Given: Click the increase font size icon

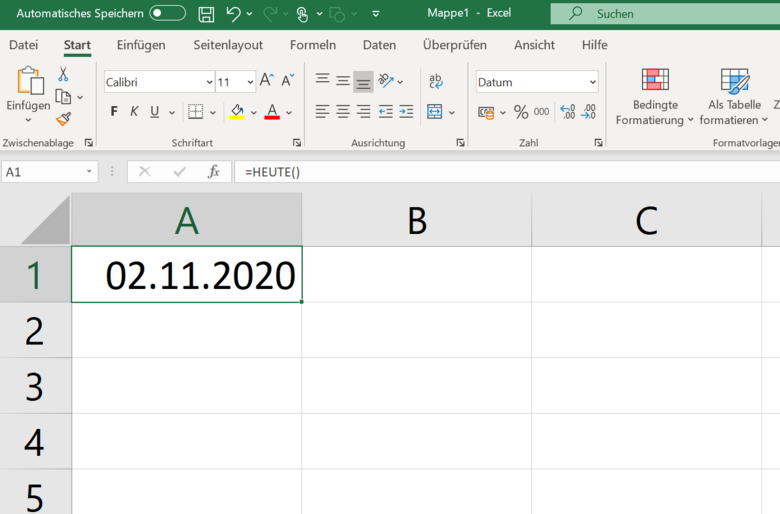Looking at the screenshot, I should pyautogui.click(x=266, y=81).
